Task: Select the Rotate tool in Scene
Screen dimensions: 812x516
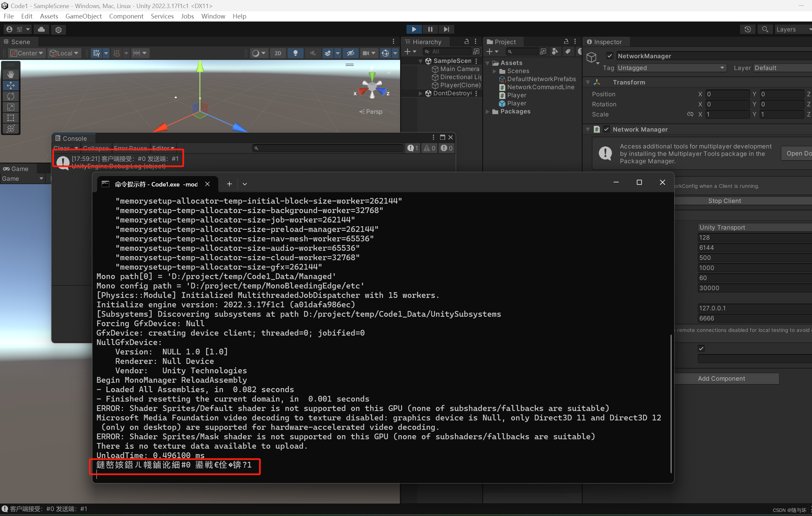Action: coord(11,96)
